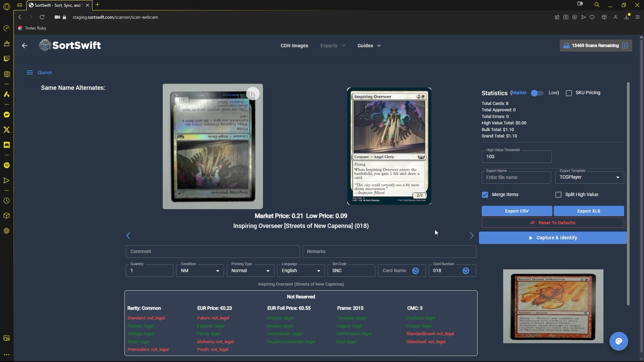Open Spotify player in the sidebar
644x362 pixels.
tap(6, 166)
